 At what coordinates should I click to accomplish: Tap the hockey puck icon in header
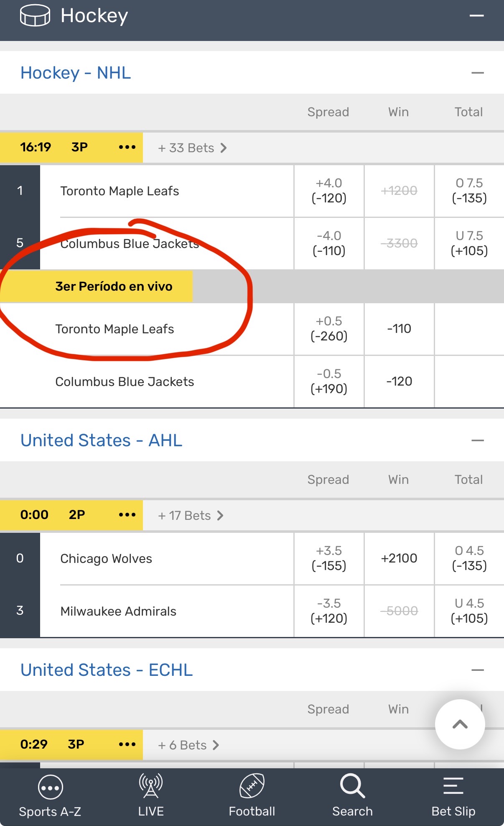click(x=35, y=16)
